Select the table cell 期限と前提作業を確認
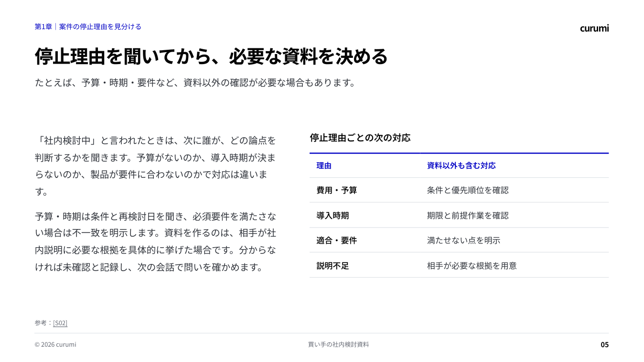The height and width of the screenshot is (362, 644). click(x=468, y=216)
